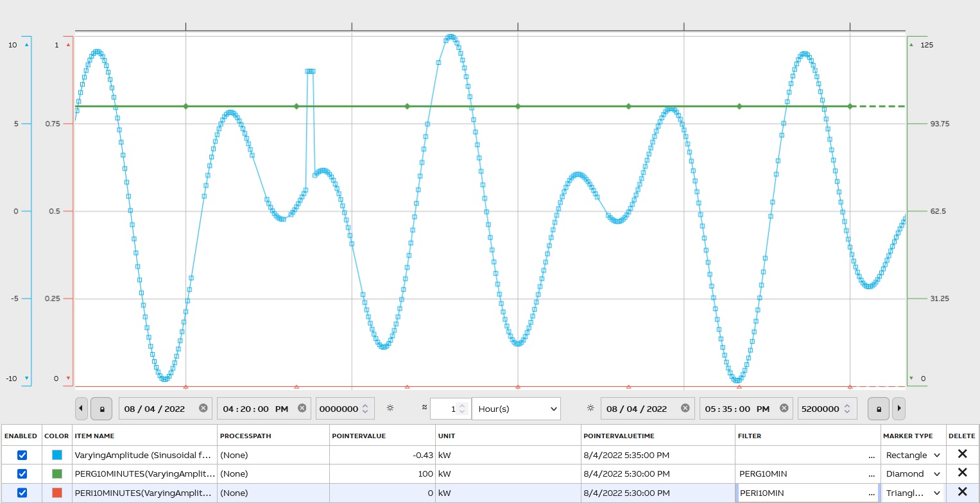Screen dimensions: 980x503
Task: Open filter ellipsis for VaryingAmplitude row
Action: point(871,455)
